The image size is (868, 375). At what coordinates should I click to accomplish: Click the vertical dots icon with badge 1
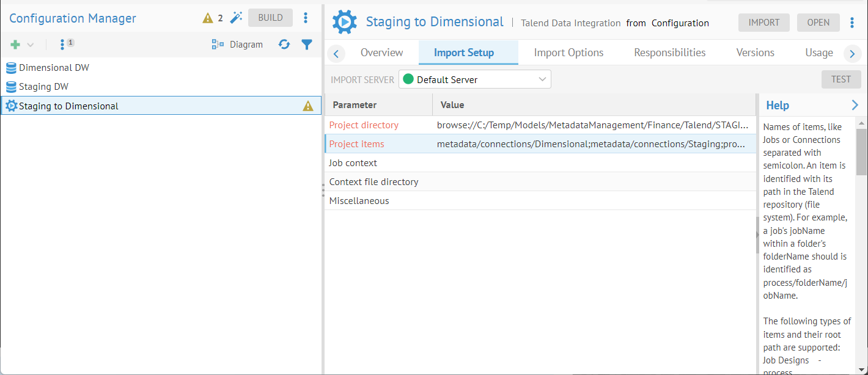63,45
